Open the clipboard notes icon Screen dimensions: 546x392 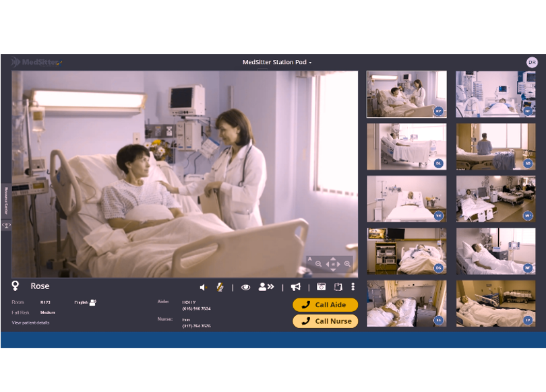click(338, 287)
